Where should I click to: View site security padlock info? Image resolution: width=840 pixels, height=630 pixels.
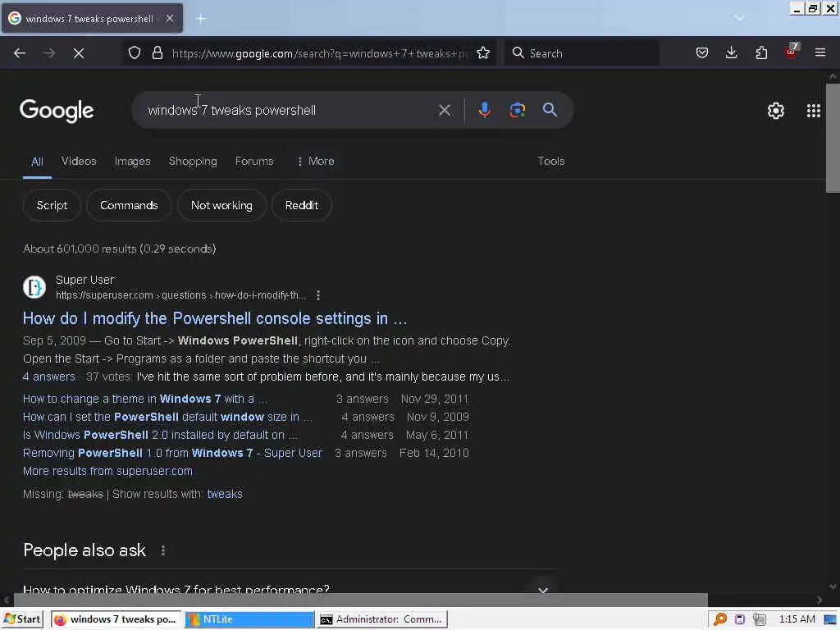(x=157, y=53)
